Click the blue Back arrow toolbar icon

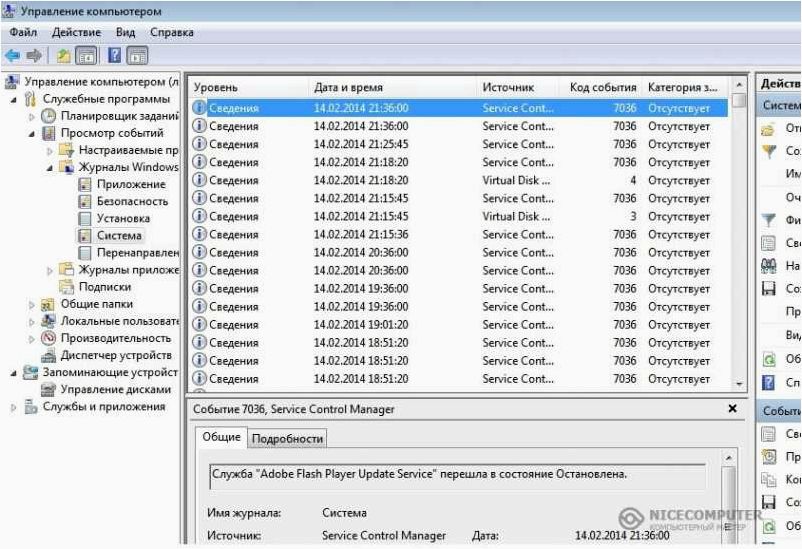click(12, 55)
